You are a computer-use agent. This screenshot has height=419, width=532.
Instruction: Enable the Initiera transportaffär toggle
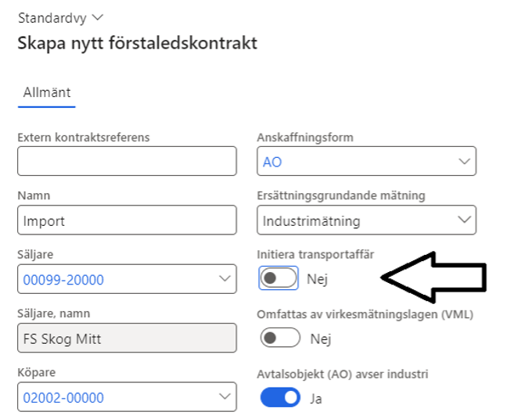pos(279,278)
